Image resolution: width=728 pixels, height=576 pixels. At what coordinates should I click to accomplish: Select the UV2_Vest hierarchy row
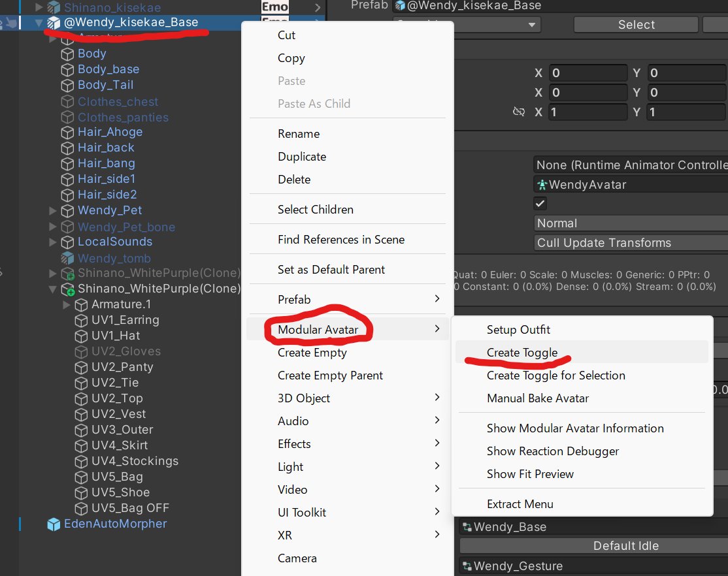click(x=130, y=414)
